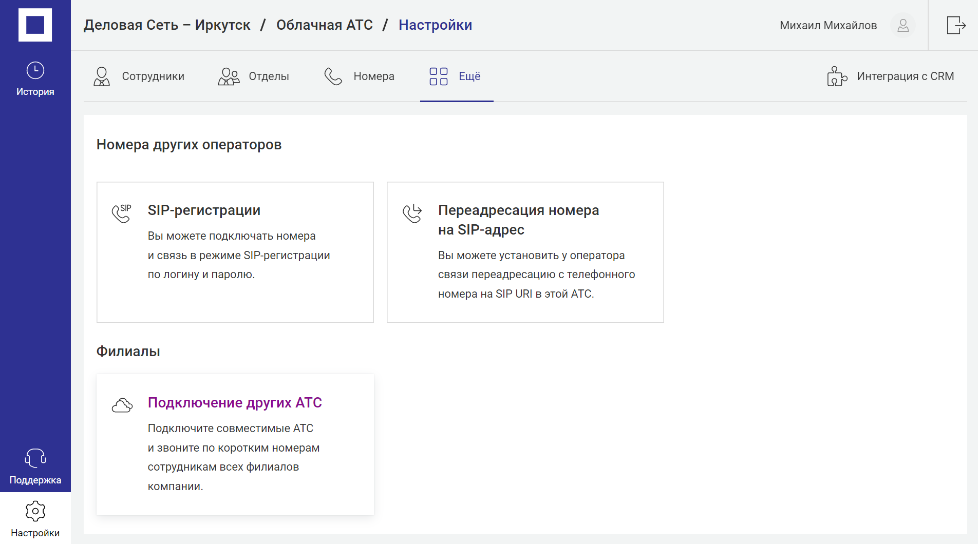This screenshot has width=980, height=545.
Task: Click the История label in sidebar
Action: click(x=35, y=92)
